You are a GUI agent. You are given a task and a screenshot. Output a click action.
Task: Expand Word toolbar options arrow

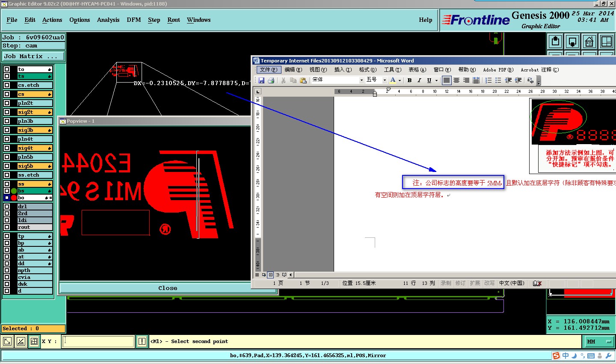click(539, 80)
